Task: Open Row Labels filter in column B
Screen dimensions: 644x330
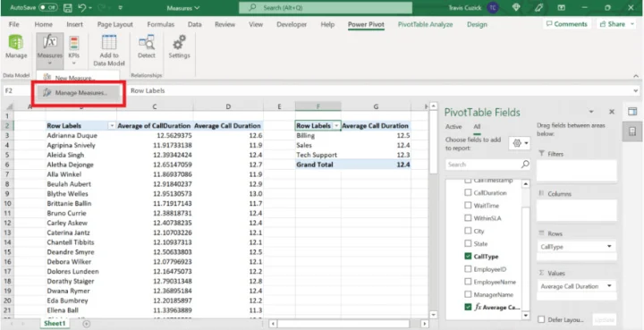Action: pos(112,126)
